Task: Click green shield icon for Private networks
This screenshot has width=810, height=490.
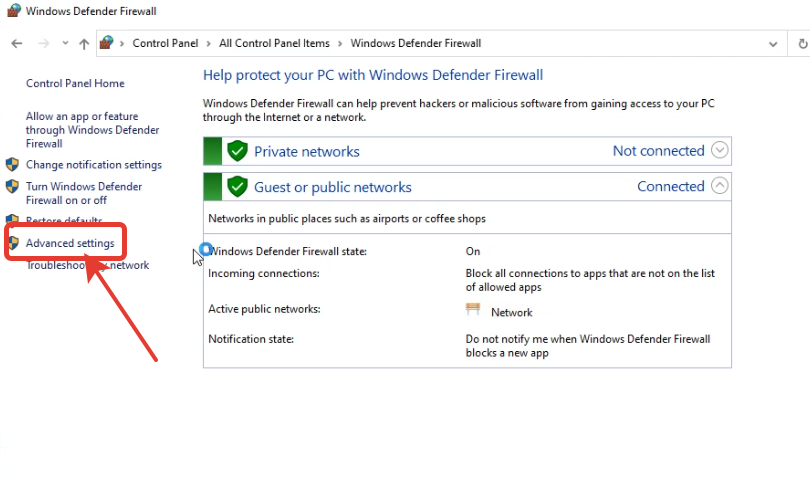Action: [238, 151]
